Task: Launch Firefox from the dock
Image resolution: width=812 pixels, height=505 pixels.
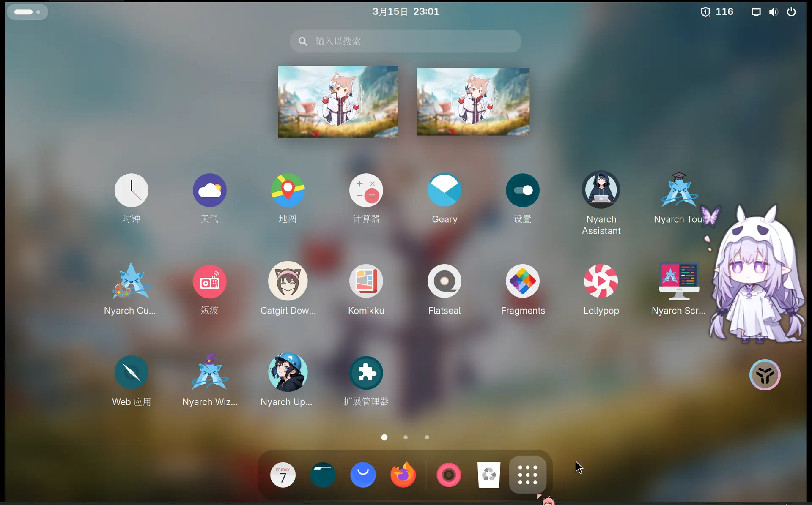Action: pyautogui.click(x=403, y=475)
